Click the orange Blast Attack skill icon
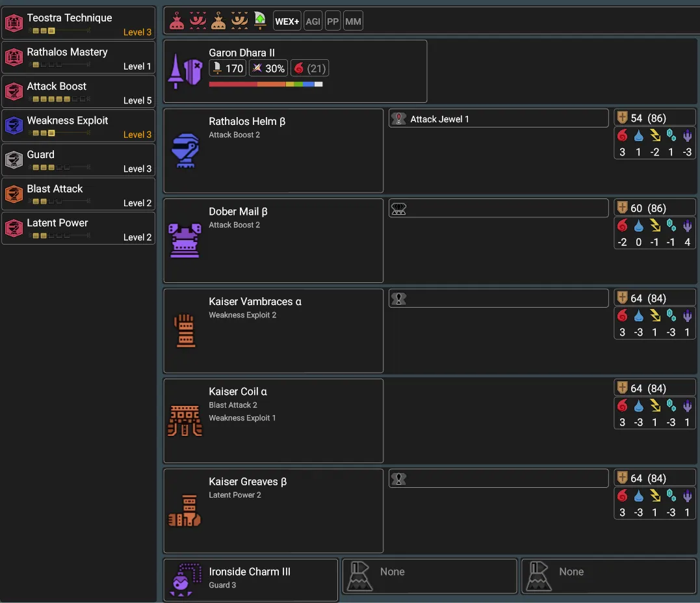This screenshot has width=700, height=603. (x=14, y=194)
